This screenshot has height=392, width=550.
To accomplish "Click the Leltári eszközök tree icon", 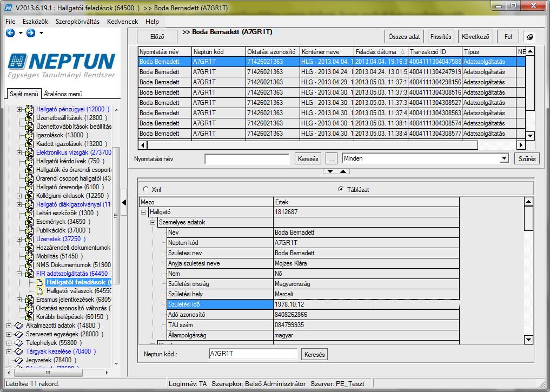I will [29, 213].
